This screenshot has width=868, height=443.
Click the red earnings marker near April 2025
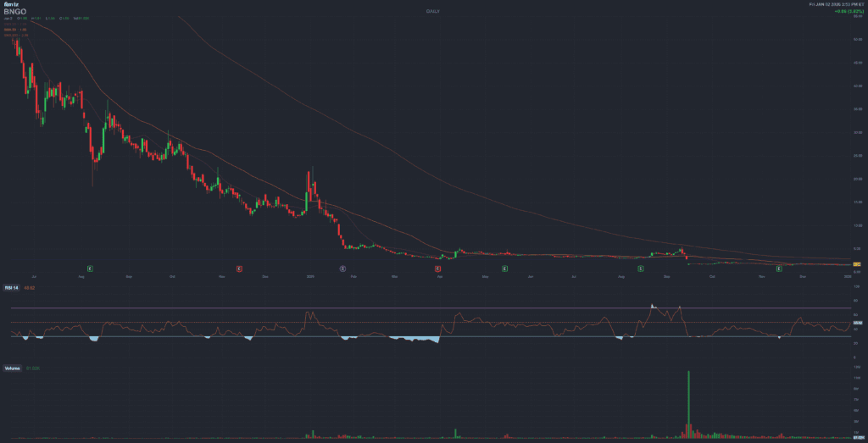(x=437, y=269)
